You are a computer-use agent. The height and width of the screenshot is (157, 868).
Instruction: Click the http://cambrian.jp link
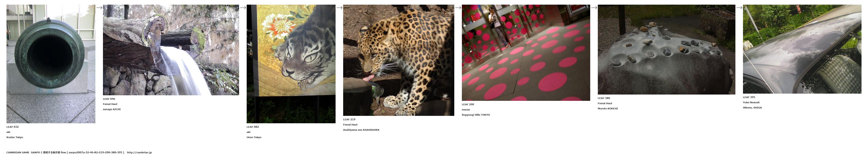[139, 153]
